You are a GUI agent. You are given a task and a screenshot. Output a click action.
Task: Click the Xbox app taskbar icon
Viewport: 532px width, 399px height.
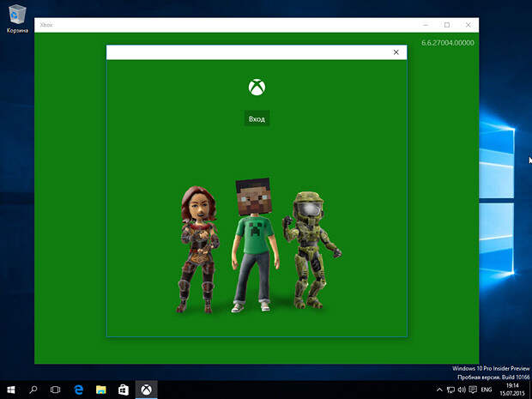pos(146,390)
